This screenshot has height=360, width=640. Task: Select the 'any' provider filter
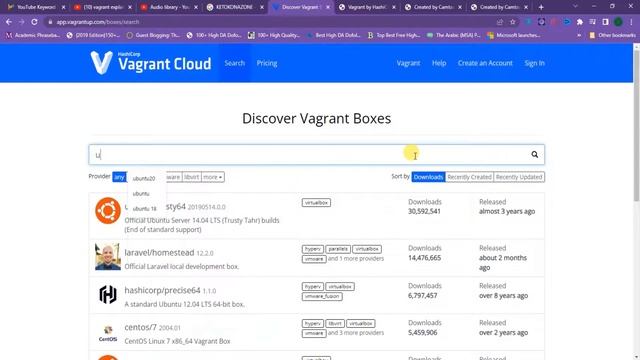click(x=119, y=177)
